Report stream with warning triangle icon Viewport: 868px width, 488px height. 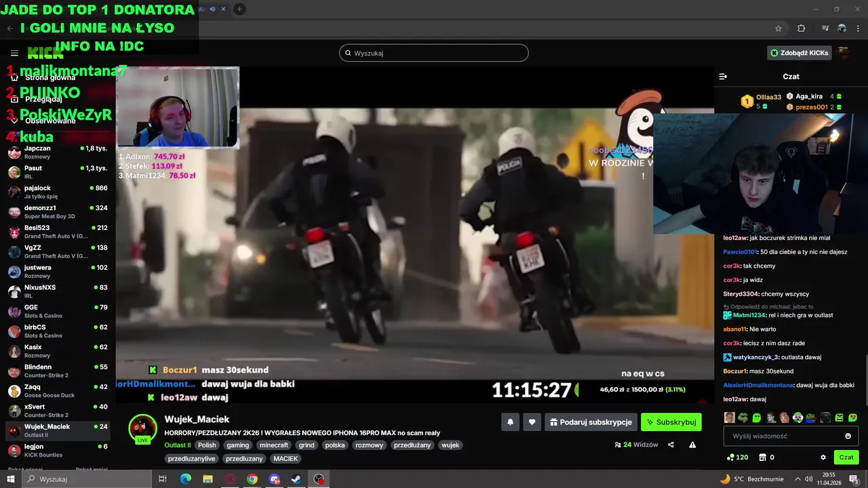[692, 445]
